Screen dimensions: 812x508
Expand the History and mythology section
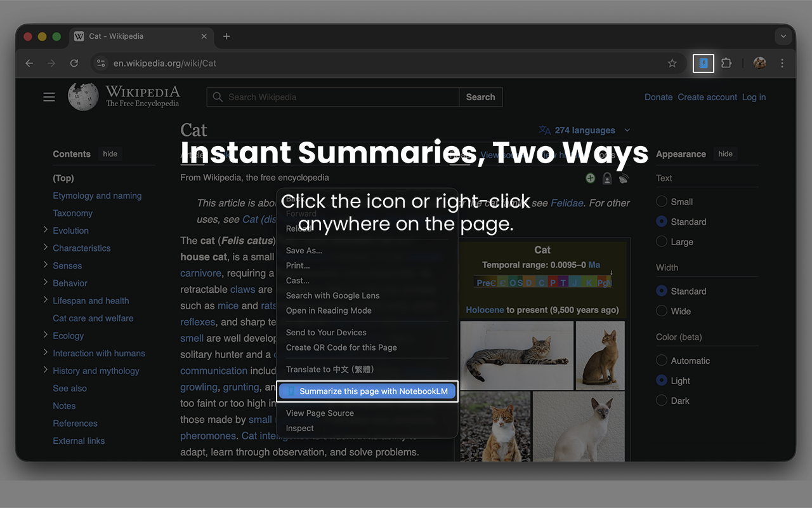tap(46, 370)
